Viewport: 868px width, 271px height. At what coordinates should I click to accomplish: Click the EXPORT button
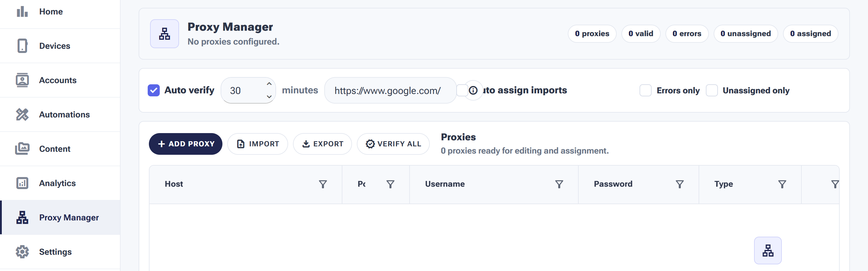click(x=322, y=144)
